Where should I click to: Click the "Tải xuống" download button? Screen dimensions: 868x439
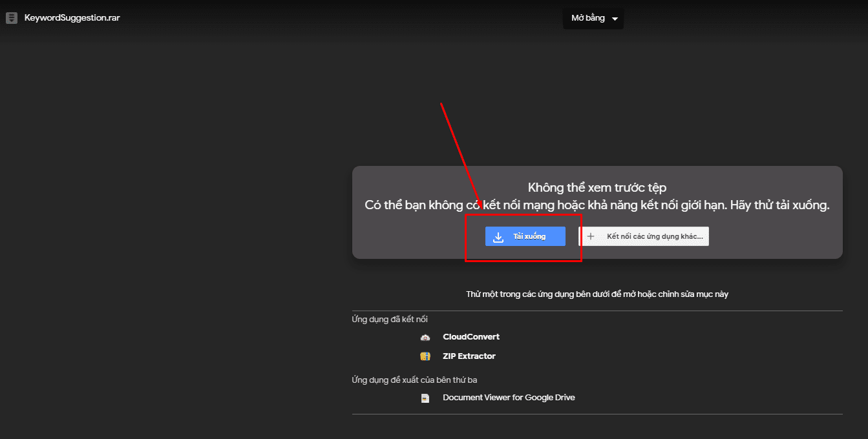525,236
